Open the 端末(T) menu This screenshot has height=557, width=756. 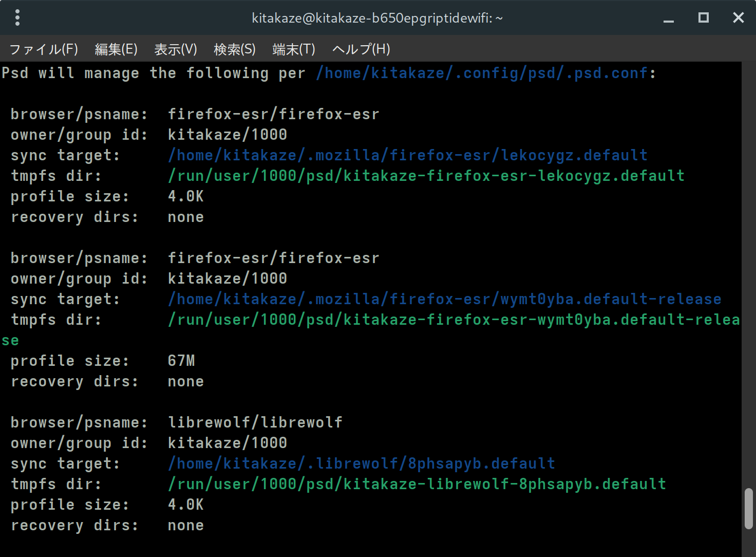pyautogui.click(x=294, y=49)
